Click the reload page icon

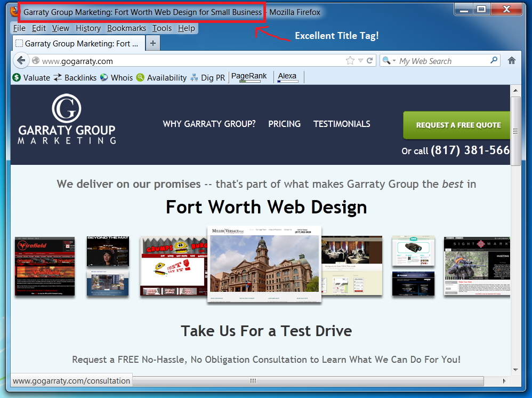coord(369,61)
